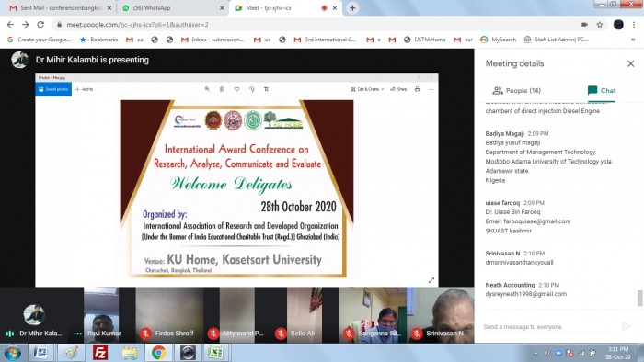Click the send message arrow icon
Image resolution: width=644 pixels, height=362 pixels.
[626, 326]
